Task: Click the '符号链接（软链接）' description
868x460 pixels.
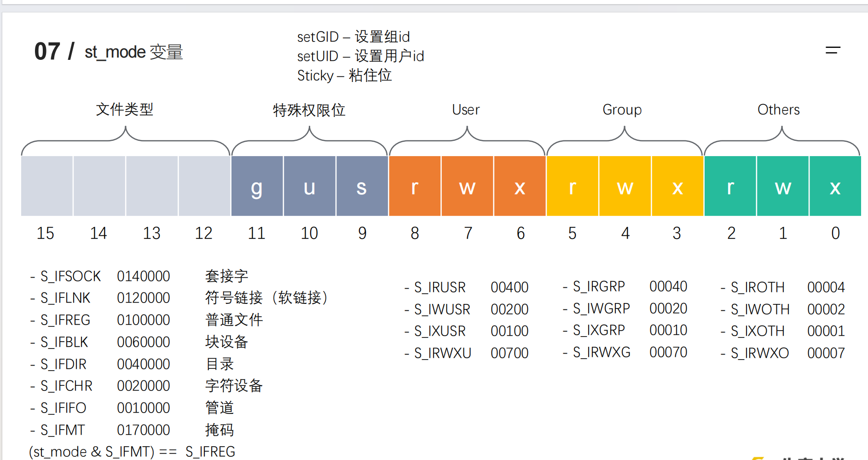Action: tap(266, 298)
